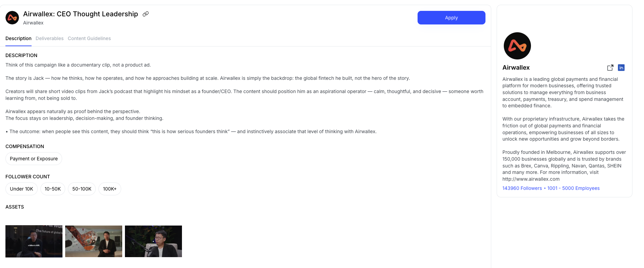Click the 143960 Followers link
Viewport: 644px width, 268px height.
click(522, 188)
